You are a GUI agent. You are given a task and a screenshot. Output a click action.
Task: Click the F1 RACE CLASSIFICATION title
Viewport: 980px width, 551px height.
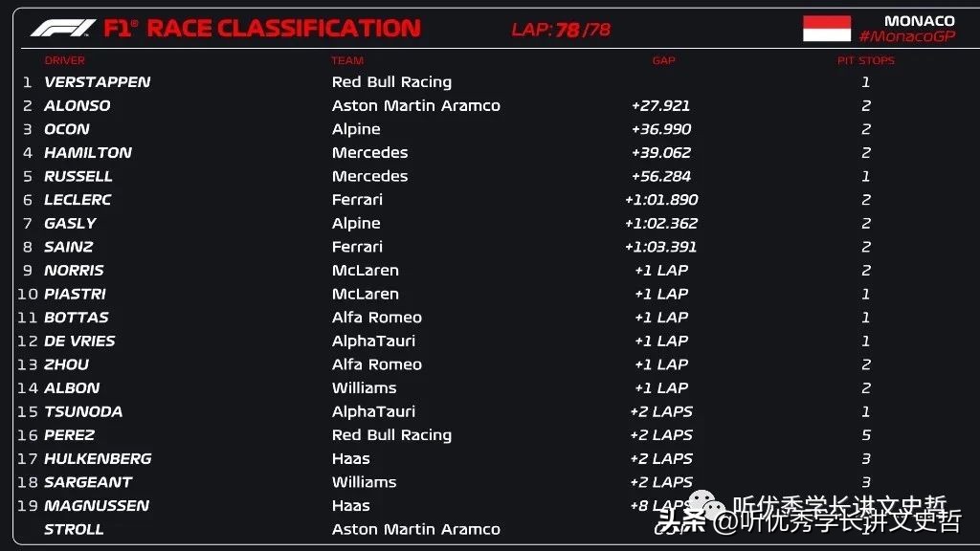[x=261, y=29]
